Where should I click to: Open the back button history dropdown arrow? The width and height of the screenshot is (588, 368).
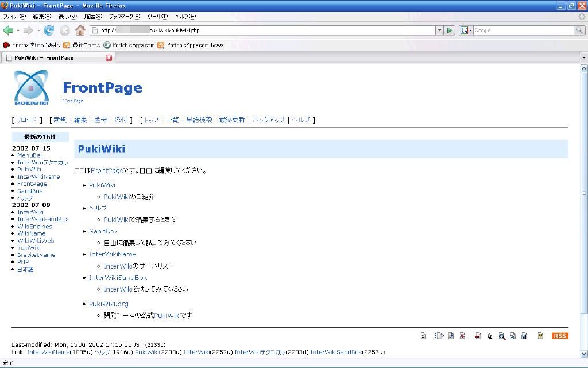pyautogui.click(x=18, y=30)
